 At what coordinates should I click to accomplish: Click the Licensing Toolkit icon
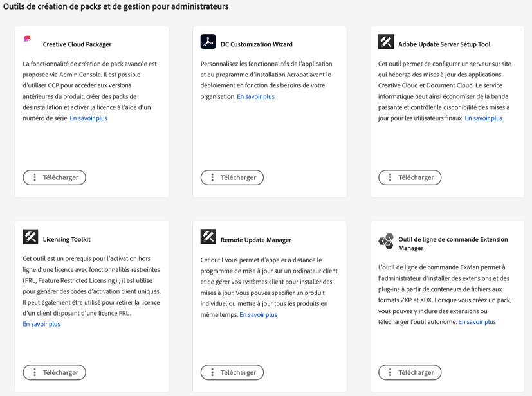pyautogui.click(x=30, y=237)
